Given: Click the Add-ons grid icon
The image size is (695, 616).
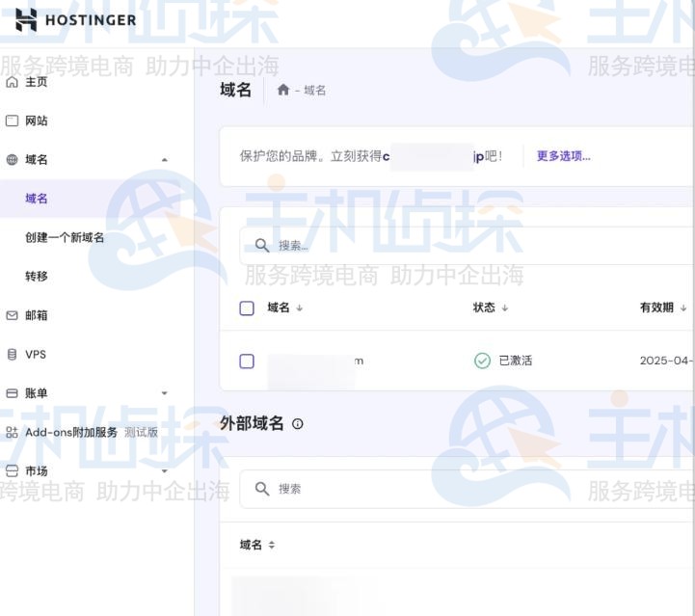Looking at the screenshot, I should 12,432.
